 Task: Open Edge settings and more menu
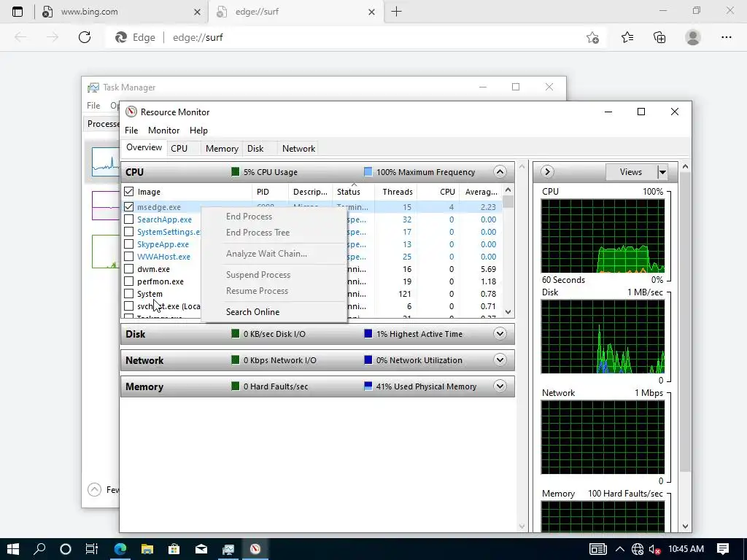pos(726,37)
